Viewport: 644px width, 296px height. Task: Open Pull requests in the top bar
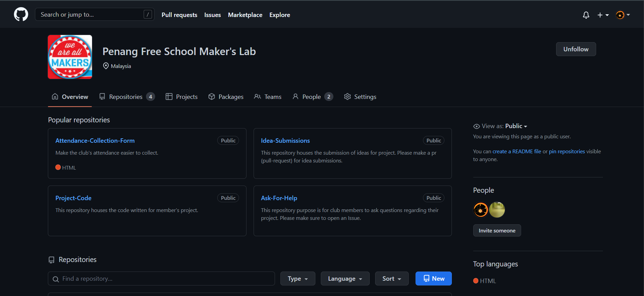[x=179, y=15]
